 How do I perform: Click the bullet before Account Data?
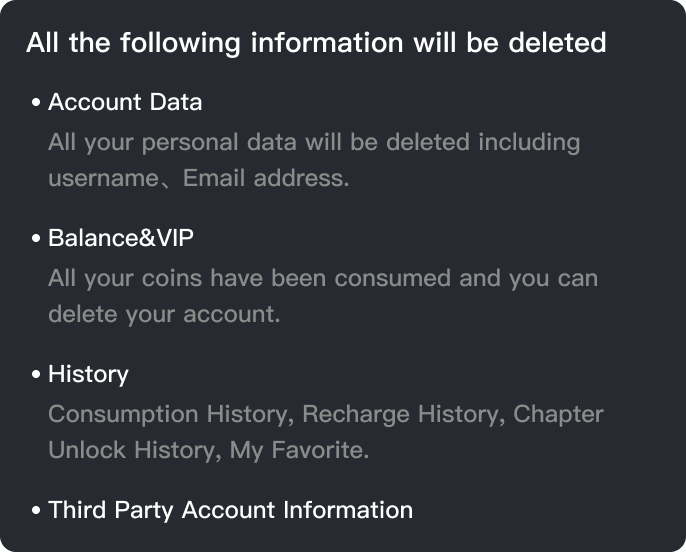tap(36, 103)
